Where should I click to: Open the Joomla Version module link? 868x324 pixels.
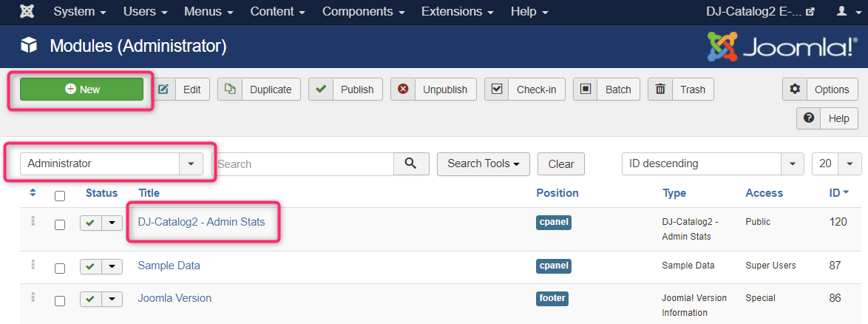[x=174, y=298]
